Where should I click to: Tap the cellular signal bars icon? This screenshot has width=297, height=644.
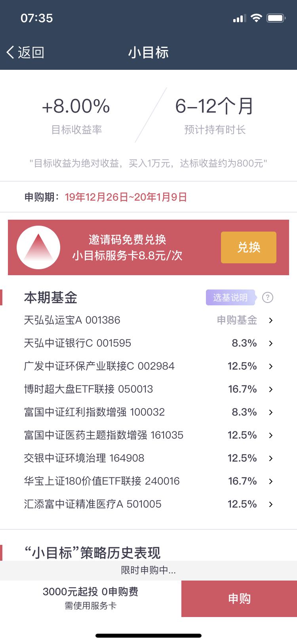click(240, 18)
